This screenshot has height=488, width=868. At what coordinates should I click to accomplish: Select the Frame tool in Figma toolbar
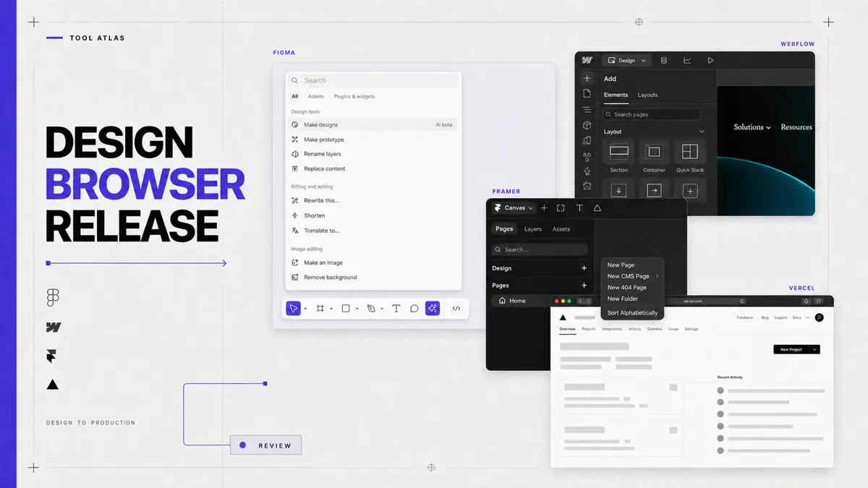pos(320,309)
